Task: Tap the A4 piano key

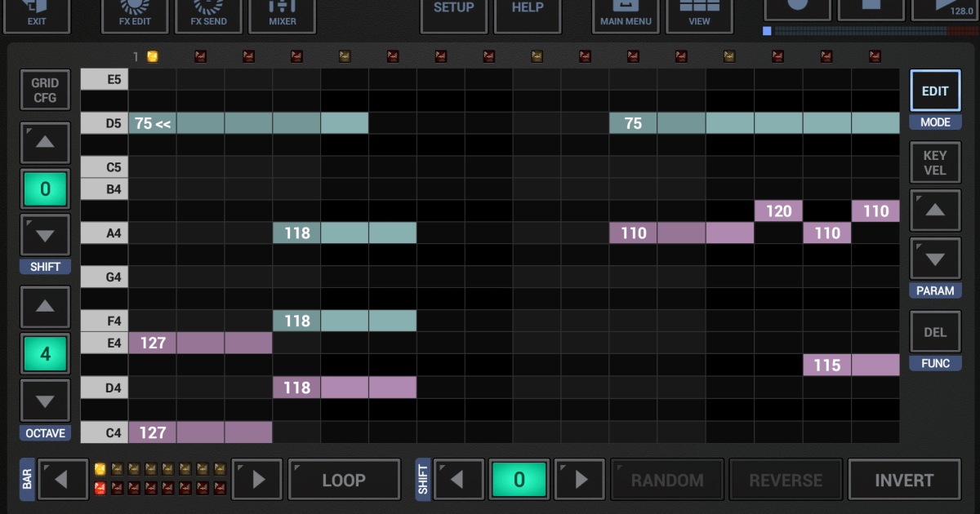Action: (104, 233)
